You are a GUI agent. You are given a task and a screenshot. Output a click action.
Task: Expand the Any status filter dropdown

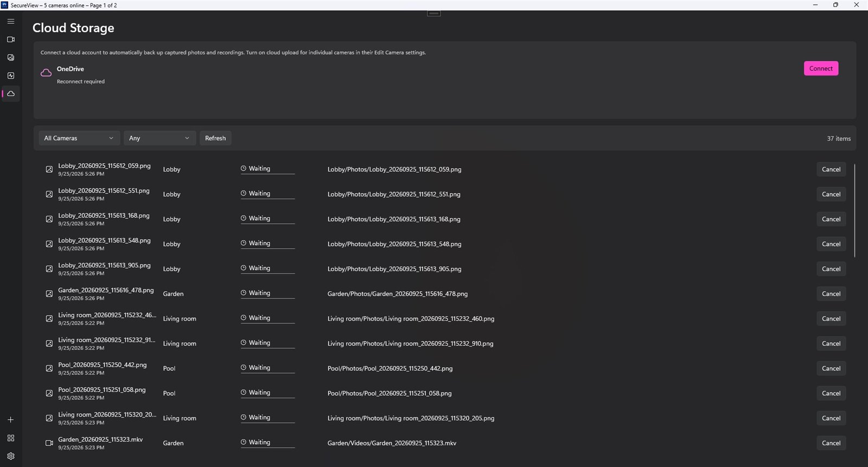pos(159,138)
